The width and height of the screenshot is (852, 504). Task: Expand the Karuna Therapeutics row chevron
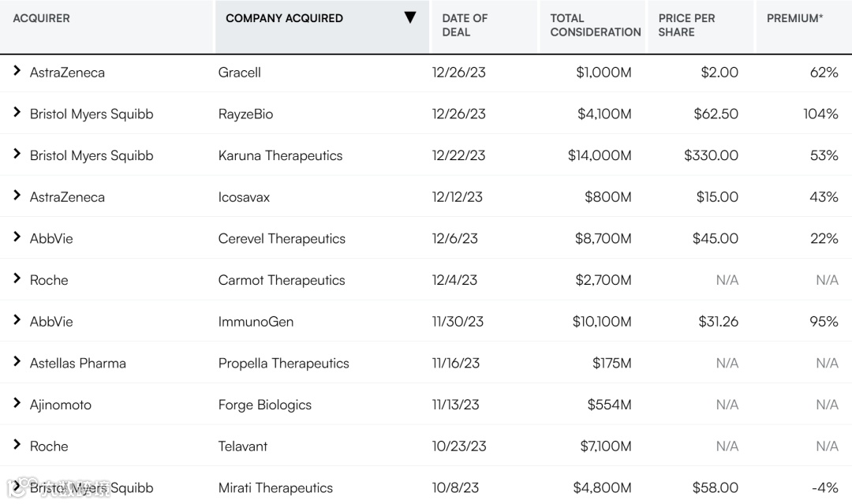point(17,155)
